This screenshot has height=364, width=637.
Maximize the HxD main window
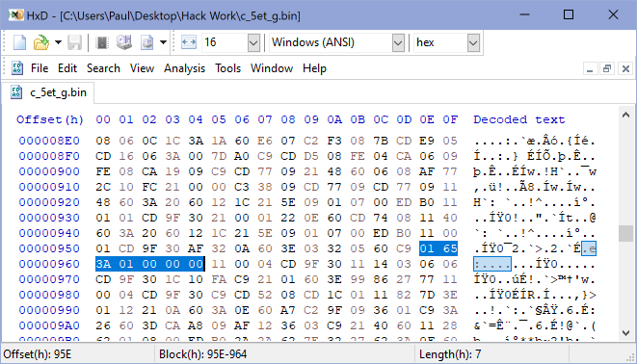click(x=569, y=15)
